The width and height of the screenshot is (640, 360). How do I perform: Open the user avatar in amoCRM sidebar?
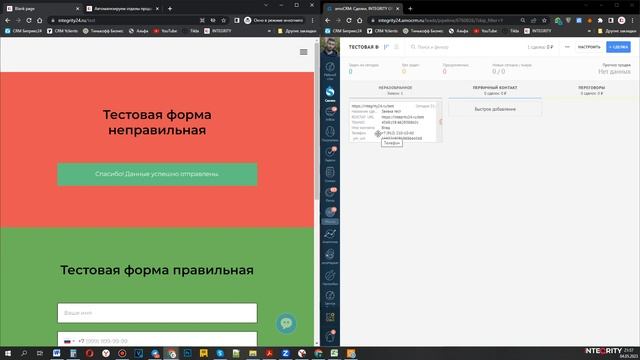tap(330, 47)
